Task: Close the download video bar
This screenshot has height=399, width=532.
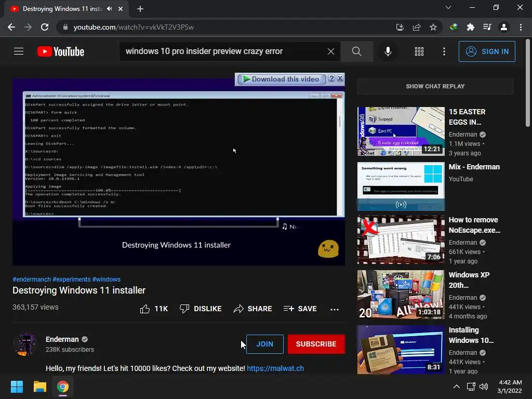Action: 340,78
